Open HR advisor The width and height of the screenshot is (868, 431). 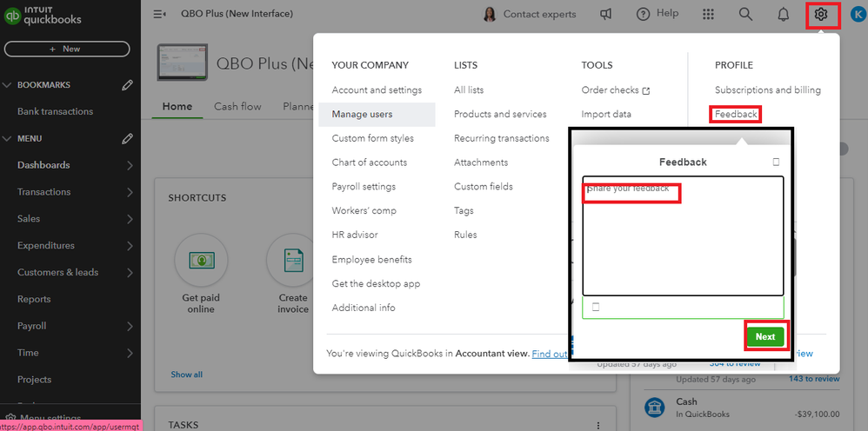coord(355,235)
